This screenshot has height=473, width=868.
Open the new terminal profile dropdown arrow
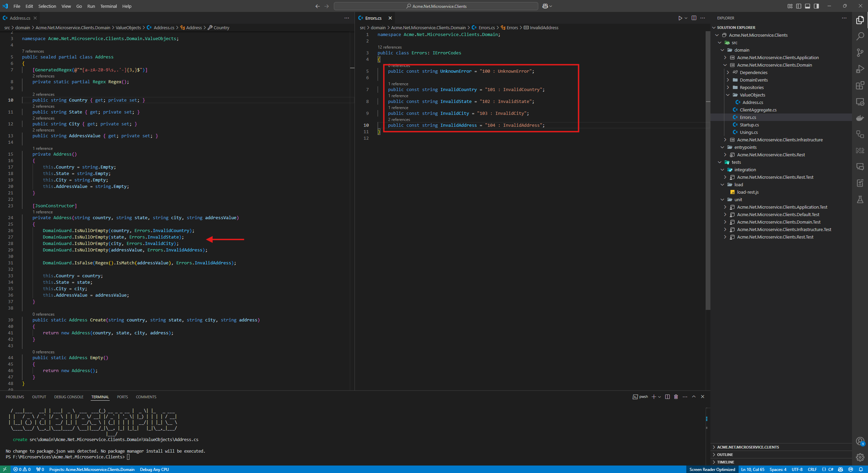pyautogui.click(x=659, y=397)
